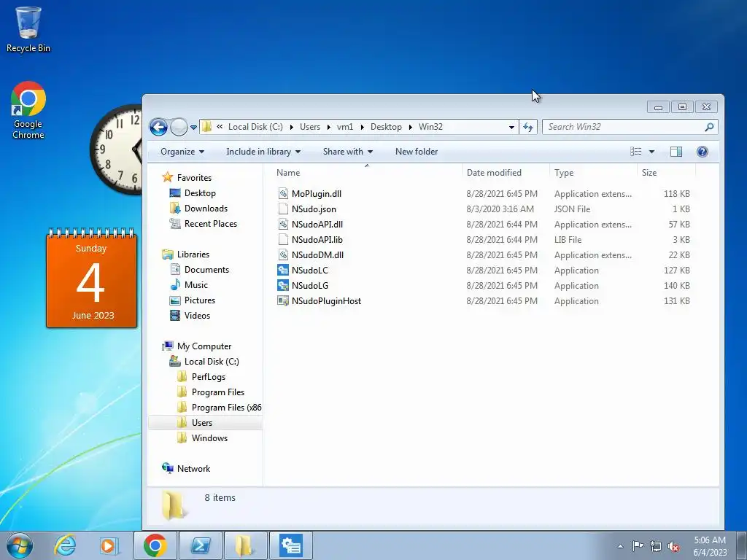The height and width of the screenshot is (560, 747).
Task: Select the NSudoLG application icon
Action: [x=283, y=285]
